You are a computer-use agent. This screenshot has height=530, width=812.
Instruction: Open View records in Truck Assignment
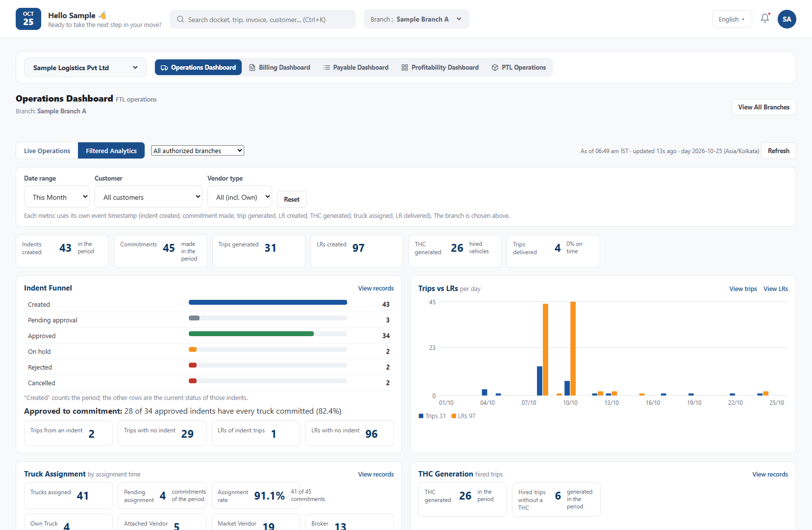[376, 475]
